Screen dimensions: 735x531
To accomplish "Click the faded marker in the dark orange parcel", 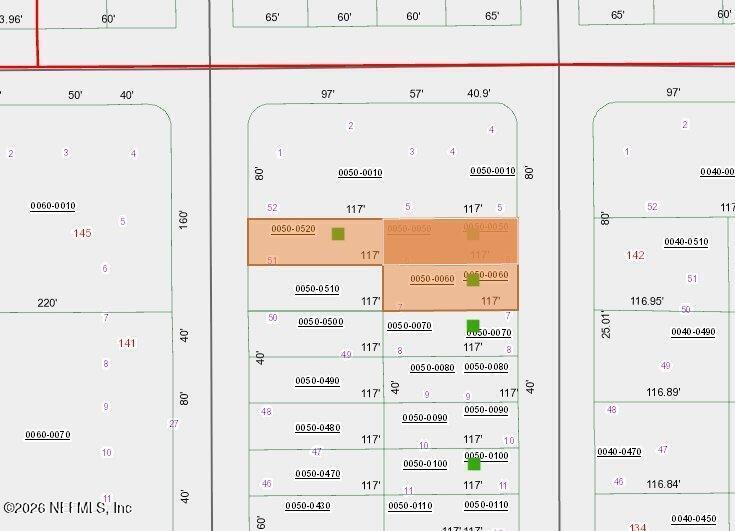I will coord(473,234).
